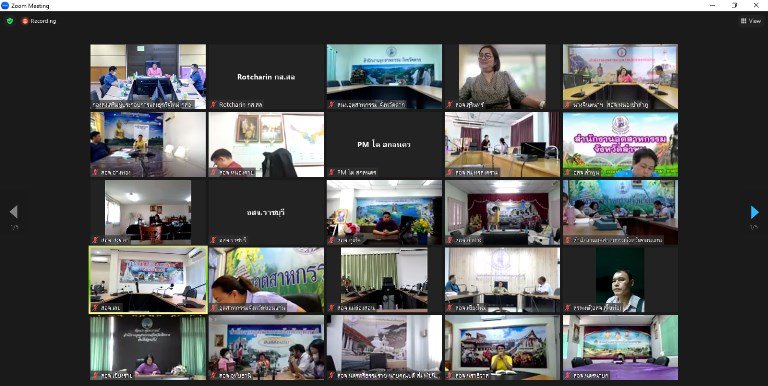Open the View layout menu
The height and width of the screenshot is (386, 768).
tap(751, 21)
